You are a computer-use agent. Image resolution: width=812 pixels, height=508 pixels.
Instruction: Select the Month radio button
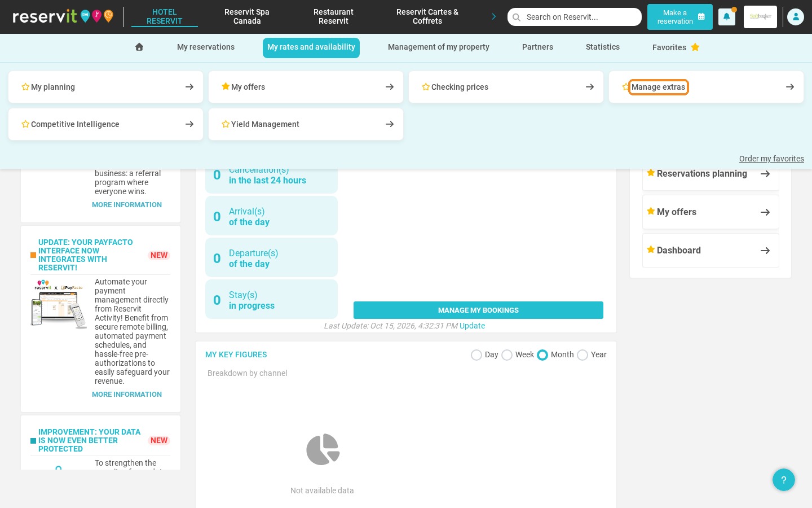[x=542, y=355]
